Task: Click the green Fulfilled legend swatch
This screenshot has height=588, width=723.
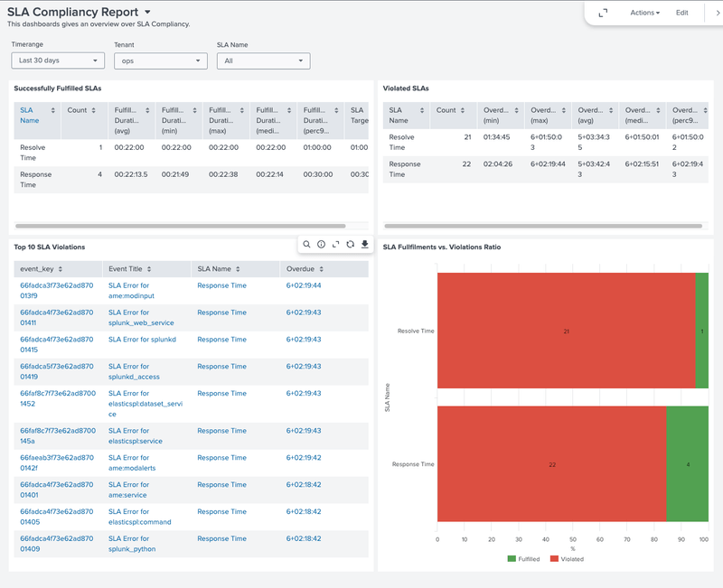Action: (512, 558)
